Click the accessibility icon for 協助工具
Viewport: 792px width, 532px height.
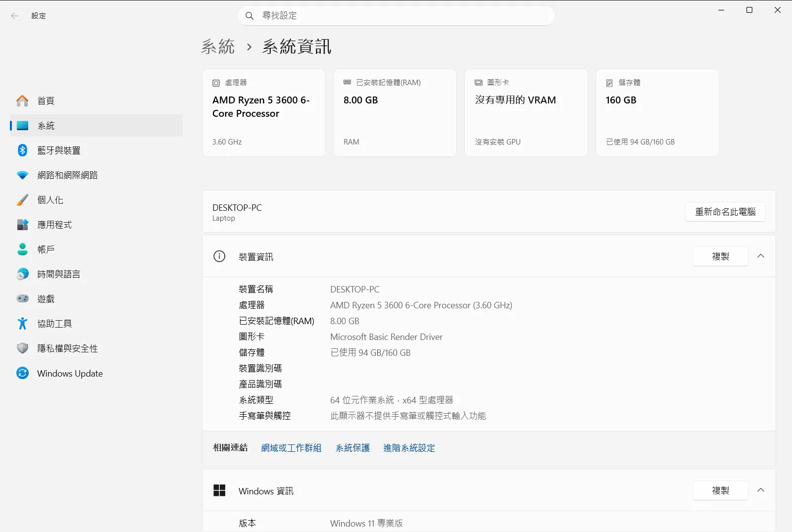click(x=22, y=324)
